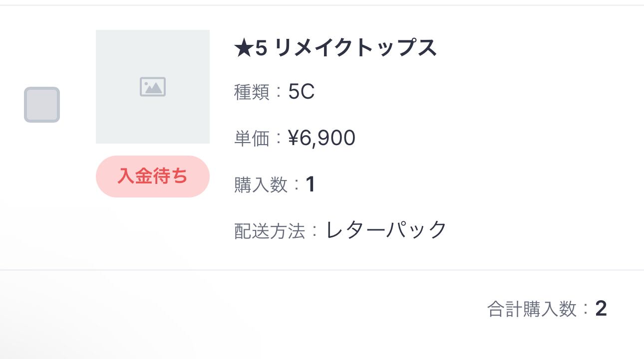This screenshot has width=644, height=359.
Task: Open the ★5 リメイクトップス product title
Action: [x=335, y=48]
